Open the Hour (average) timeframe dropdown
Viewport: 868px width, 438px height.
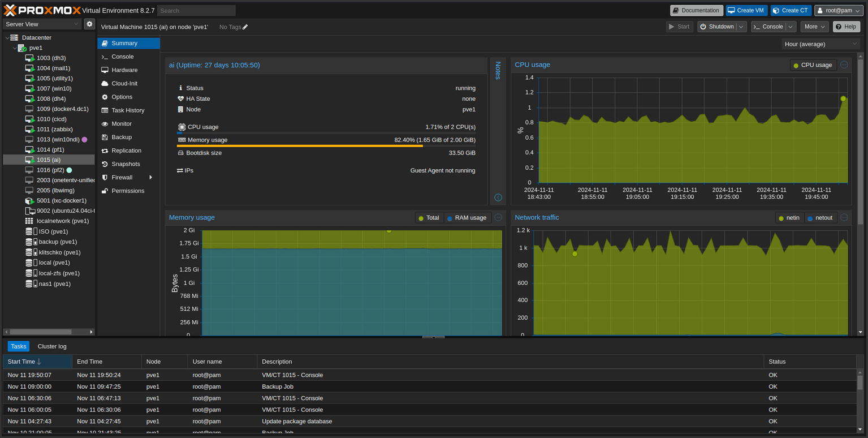[x=821, y=44]
